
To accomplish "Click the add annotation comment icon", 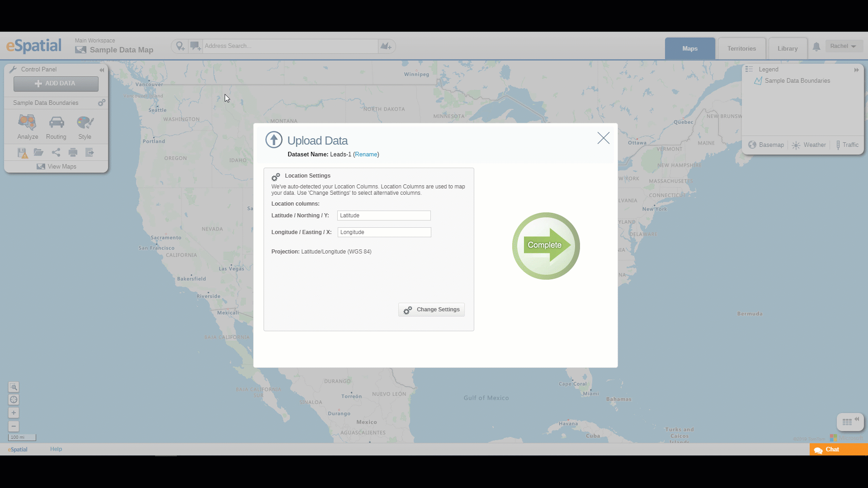I will (195, 46).
